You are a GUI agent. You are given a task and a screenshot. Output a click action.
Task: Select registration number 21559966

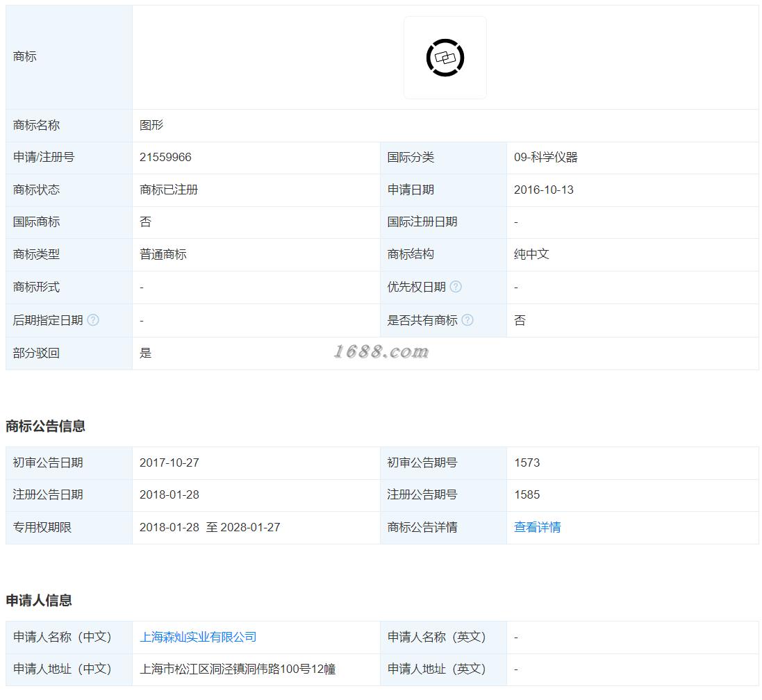click(165, 158)
